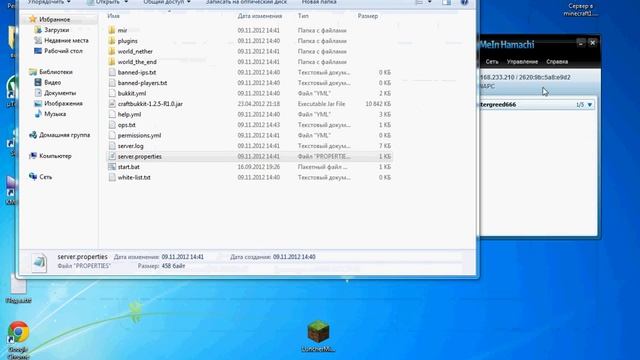640x360 pixels.
Task: Open Библиотеки in navigation pane
Action: pyautogui.click(x=51, y=72)
